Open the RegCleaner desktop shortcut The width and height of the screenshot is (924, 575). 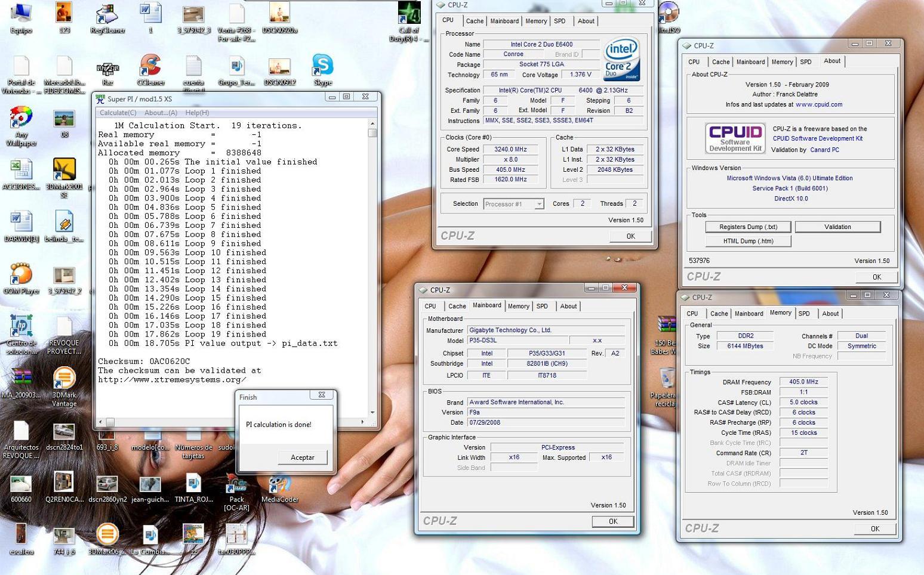tap(107, 18)
